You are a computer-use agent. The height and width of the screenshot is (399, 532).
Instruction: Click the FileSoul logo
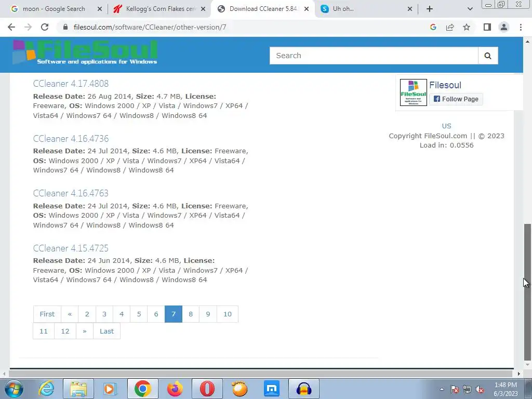[85, 52]
